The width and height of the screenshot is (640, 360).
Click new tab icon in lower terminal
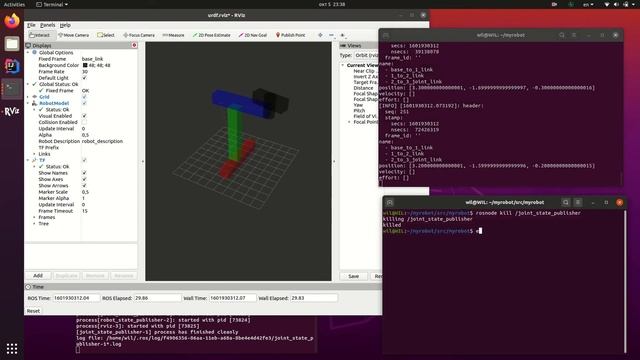click(x=390, y=202)
